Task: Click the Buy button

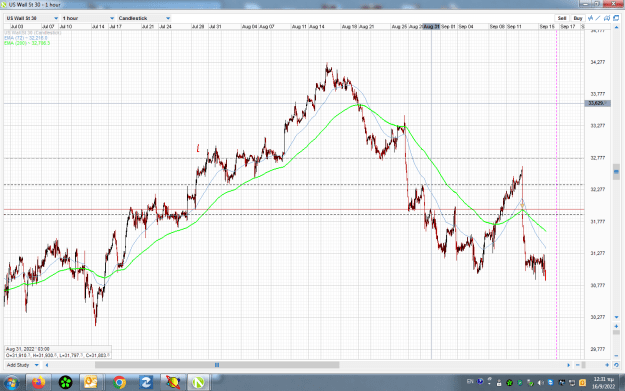Action: click(x=578, y=18)
